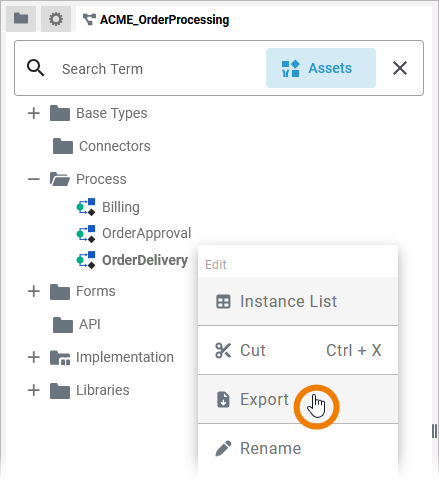Select the Billing process model icon
Screen dimensions: 439x480
tap(86, 207)
